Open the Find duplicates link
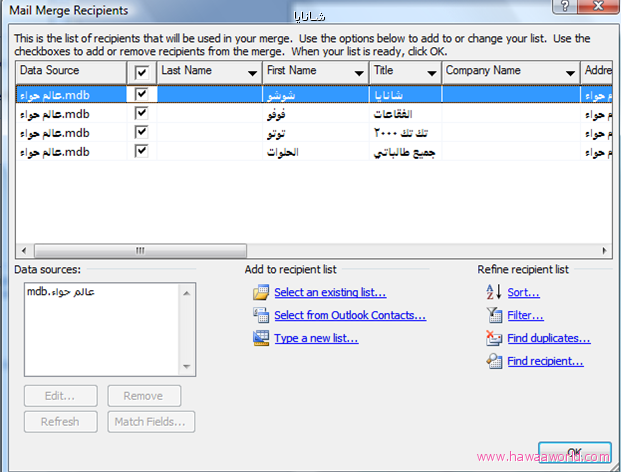Screen dimensions: 621x472 coord(548,338)
